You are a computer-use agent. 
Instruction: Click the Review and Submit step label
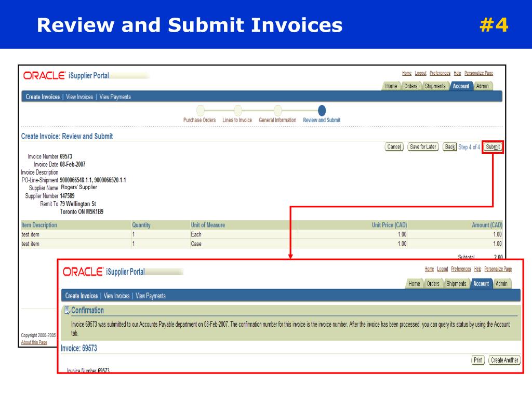coord(322,120)
